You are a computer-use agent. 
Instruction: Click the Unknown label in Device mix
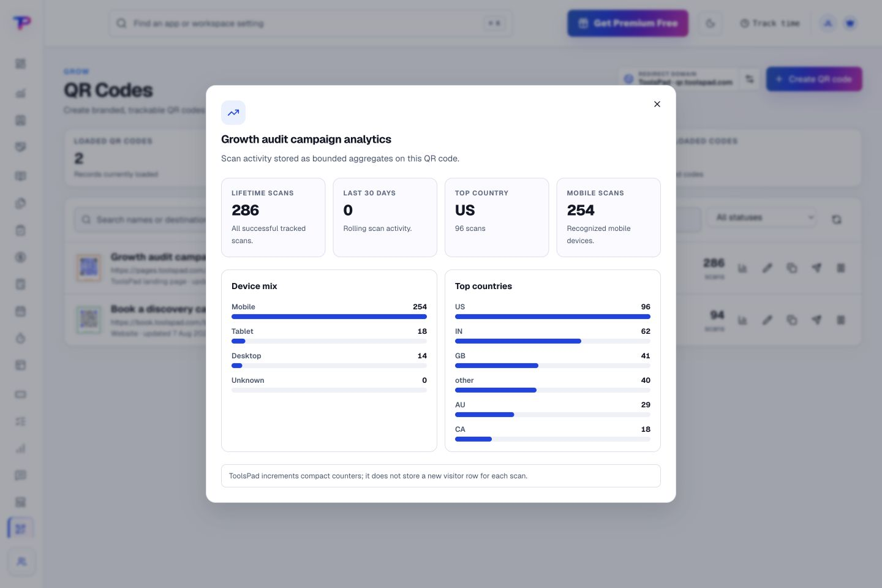pos(248,380)
